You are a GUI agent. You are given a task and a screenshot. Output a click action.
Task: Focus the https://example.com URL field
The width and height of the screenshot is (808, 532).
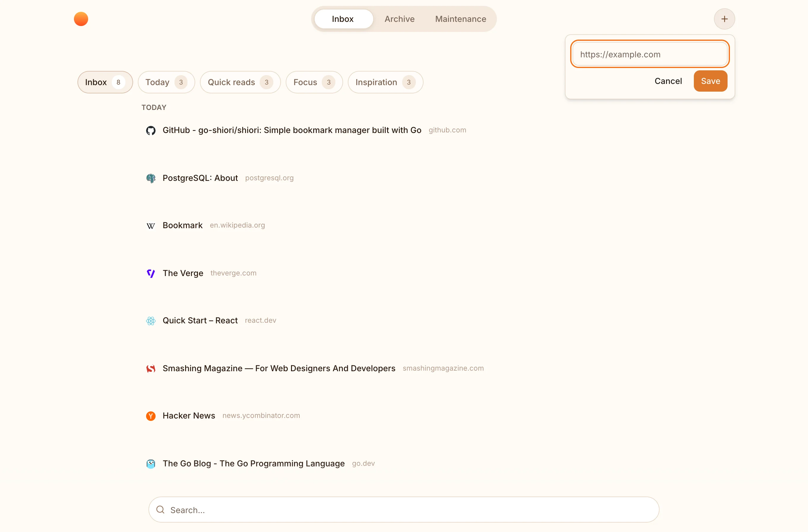(x=649, y=54)
